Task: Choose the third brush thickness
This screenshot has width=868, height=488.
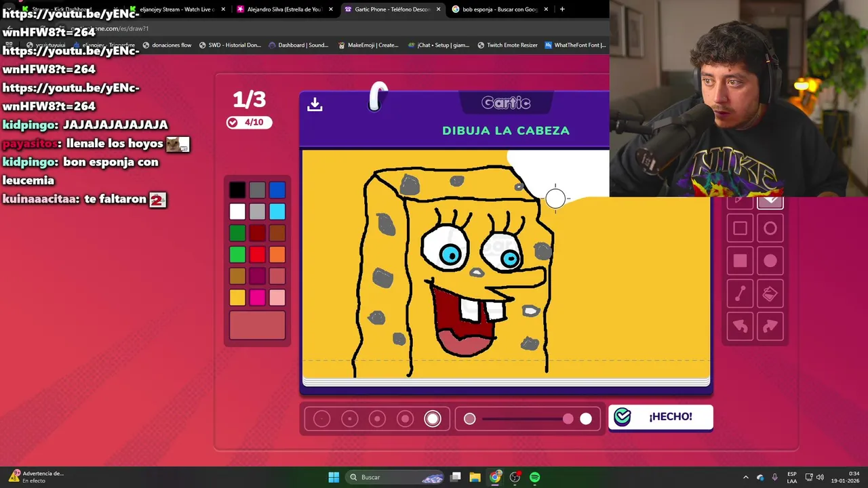Action: click(378, 419)
